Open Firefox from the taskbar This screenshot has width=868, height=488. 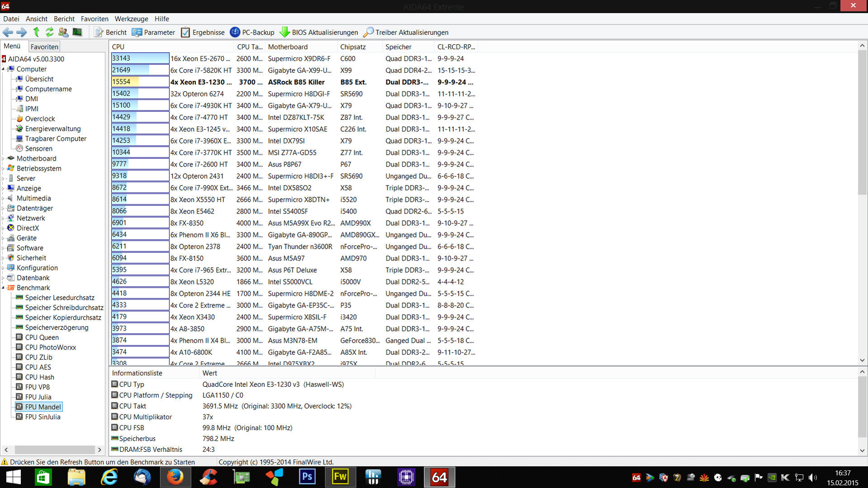pyautogui.click(x=175, y=477)
